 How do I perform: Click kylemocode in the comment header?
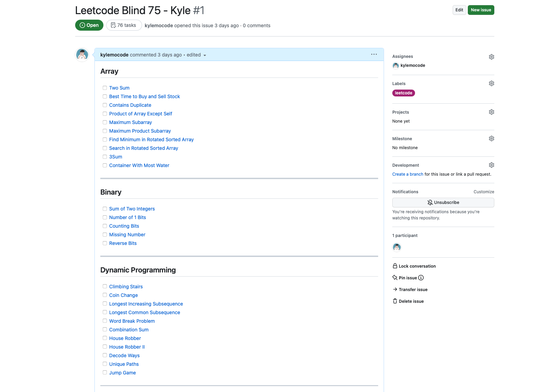coord(114,55)
